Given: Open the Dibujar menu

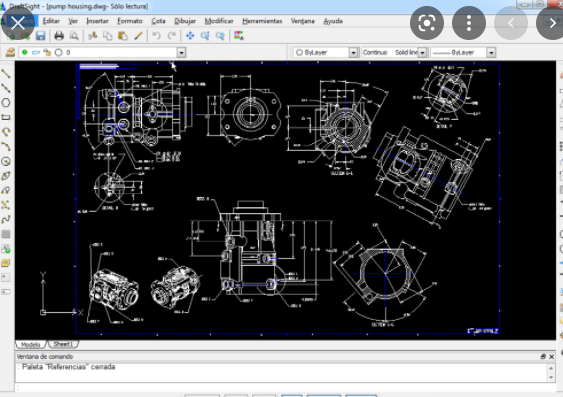Looking at the screenshot, I should pyautogui.click(x=185, y=21).
